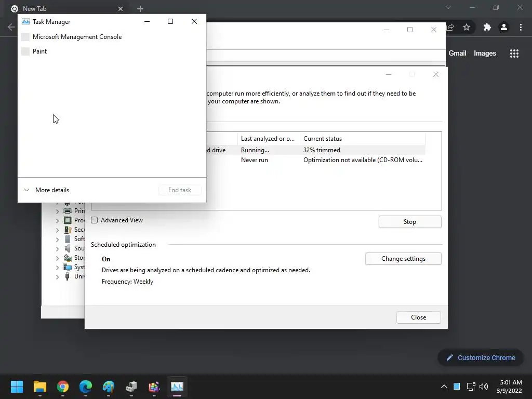
Task: Click the disabled End task button
Action: [180, 190]
